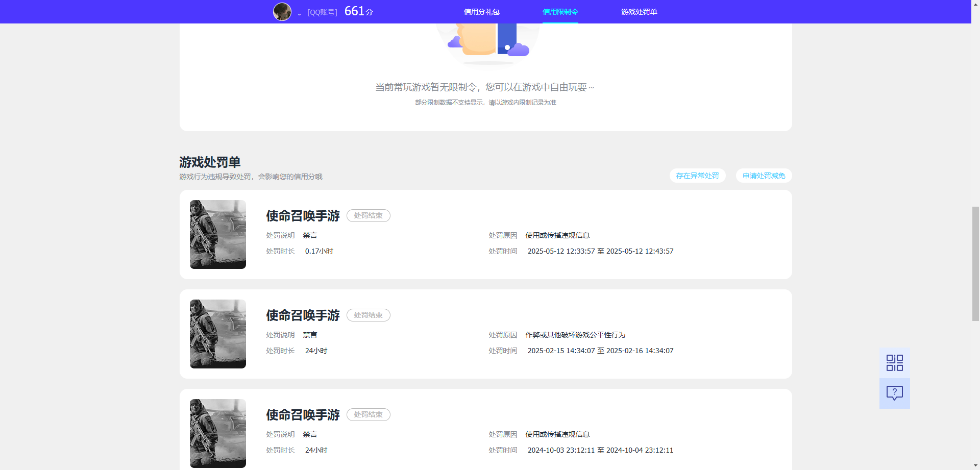Click time range 2025-02-15 14:34:07 至 2025-02-16 14:34:07

600,351
